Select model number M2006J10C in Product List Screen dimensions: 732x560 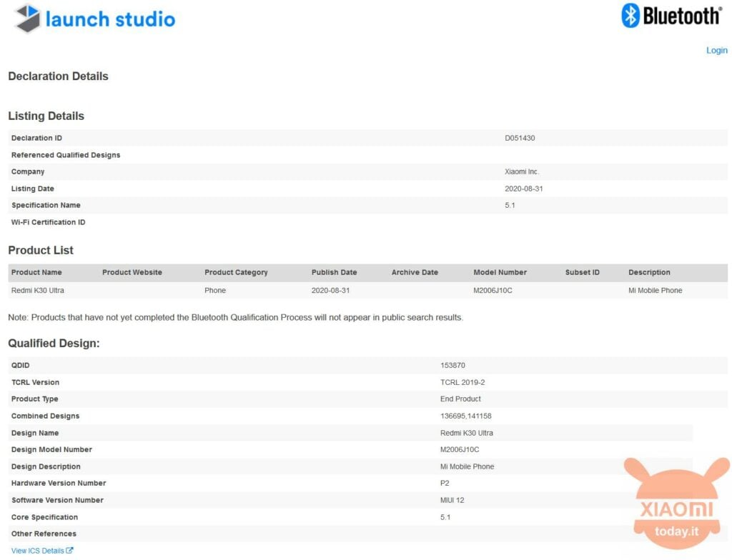(493, 290)
